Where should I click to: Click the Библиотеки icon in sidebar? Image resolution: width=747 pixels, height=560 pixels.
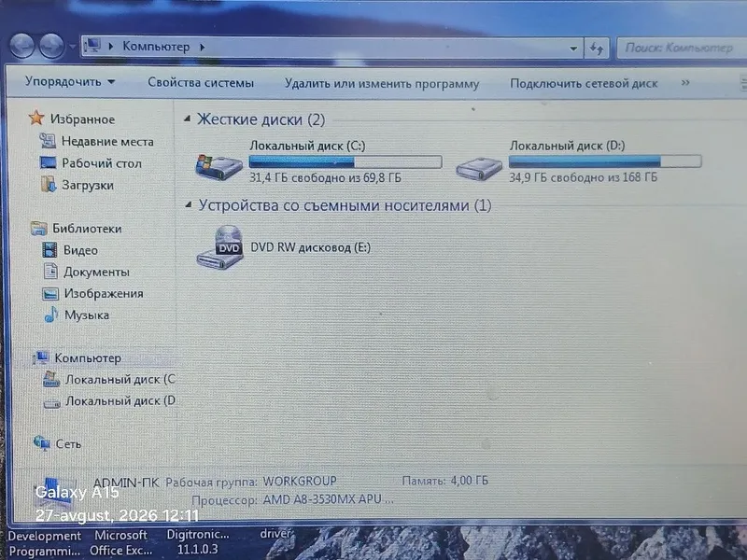coord(39,228)
